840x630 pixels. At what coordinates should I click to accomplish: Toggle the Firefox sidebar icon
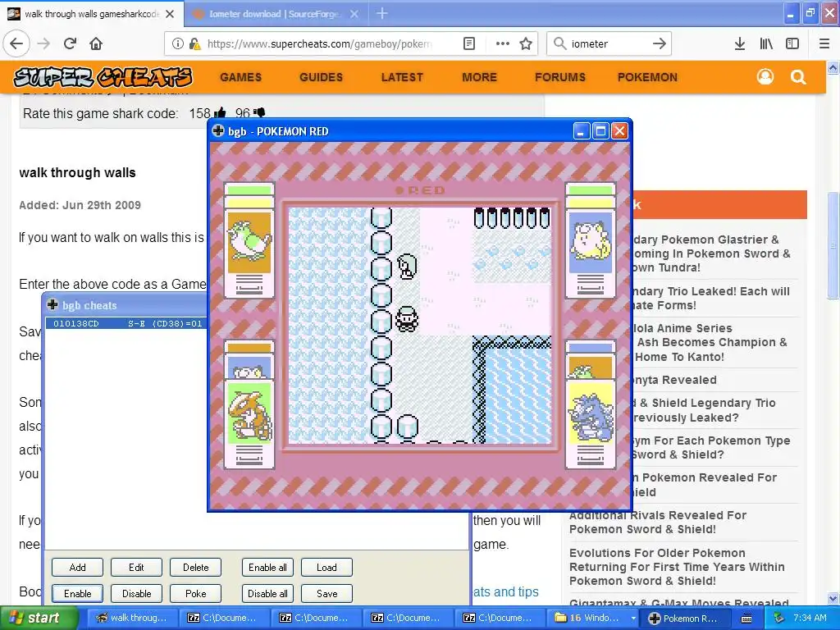tap(792, 43)
